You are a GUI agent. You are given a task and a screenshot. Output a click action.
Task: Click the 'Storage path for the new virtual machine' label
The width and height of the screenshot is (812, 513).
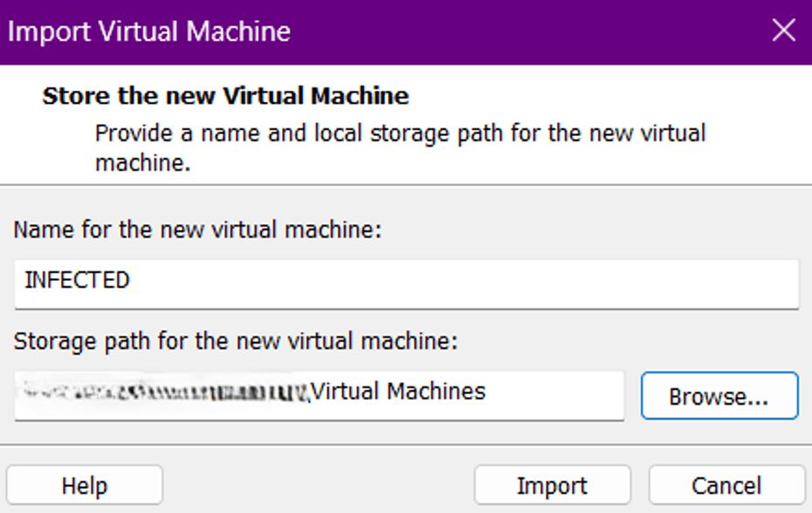click(235, 341)
